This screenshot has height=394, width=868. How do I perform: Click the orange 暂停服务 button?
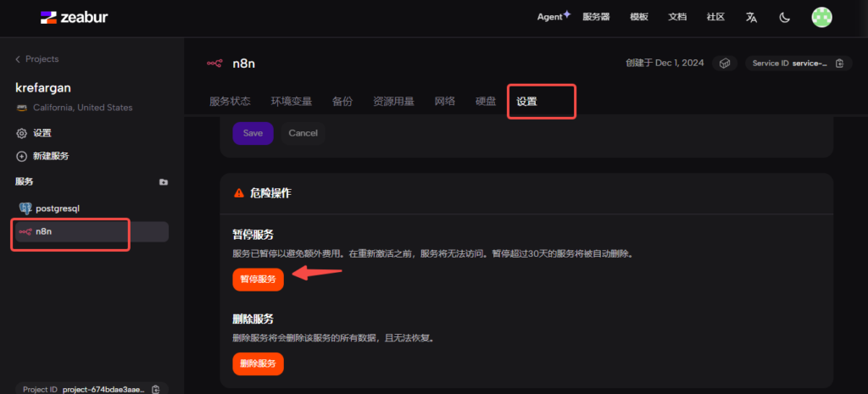(258, 279)
